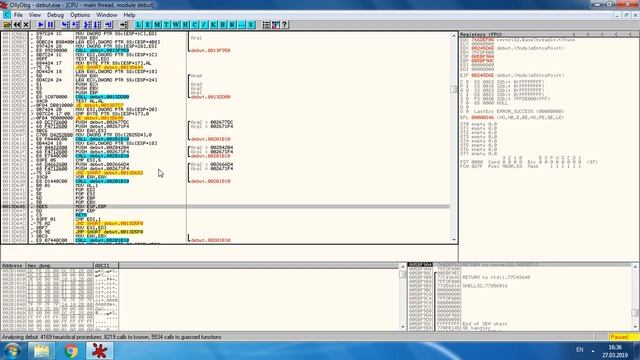This screenshot has height=360, width=640.
Task: Open the Options menu
Action: 80,15
